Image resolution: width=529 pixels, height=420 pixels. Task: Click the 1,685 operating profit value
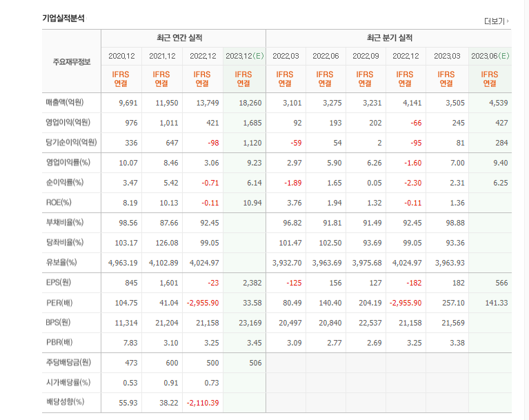click(252, 123)
